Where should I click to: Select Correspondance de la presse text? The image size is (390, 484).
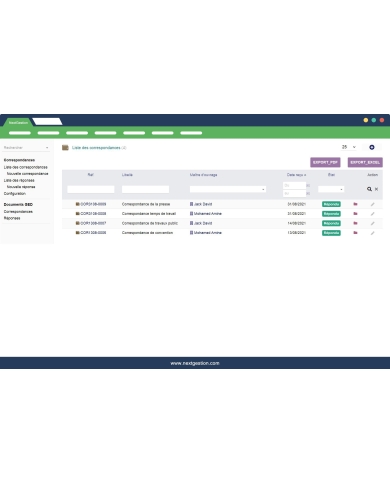coord(146,204)
